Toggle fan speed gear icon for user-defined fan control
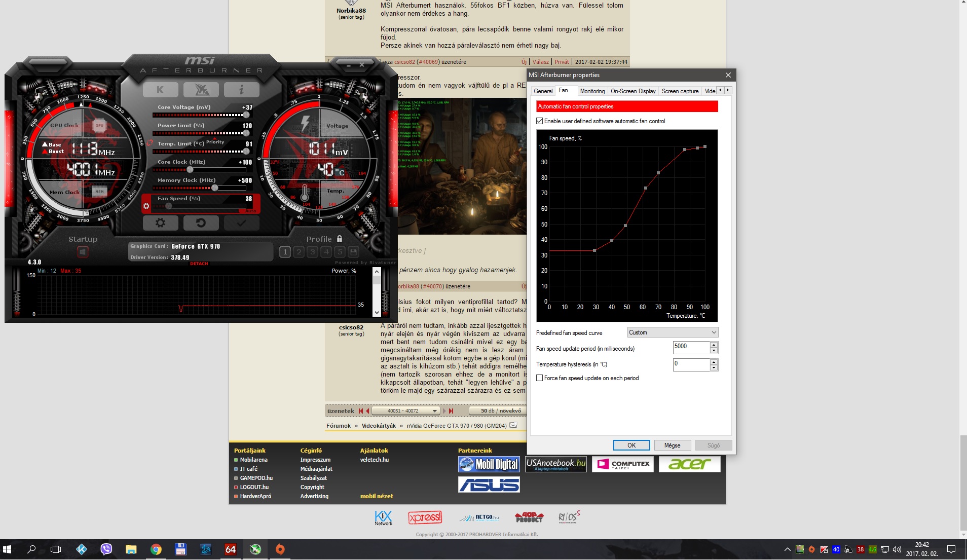Image resolution: width=967 pixels, height=560 pixels. click(146, 206)
